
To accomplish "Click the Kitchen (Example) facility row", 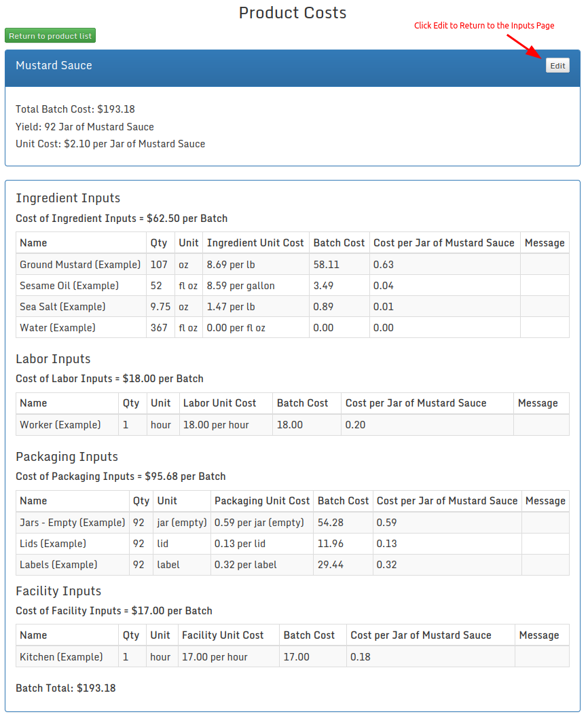I will click(x=61, y=657).
